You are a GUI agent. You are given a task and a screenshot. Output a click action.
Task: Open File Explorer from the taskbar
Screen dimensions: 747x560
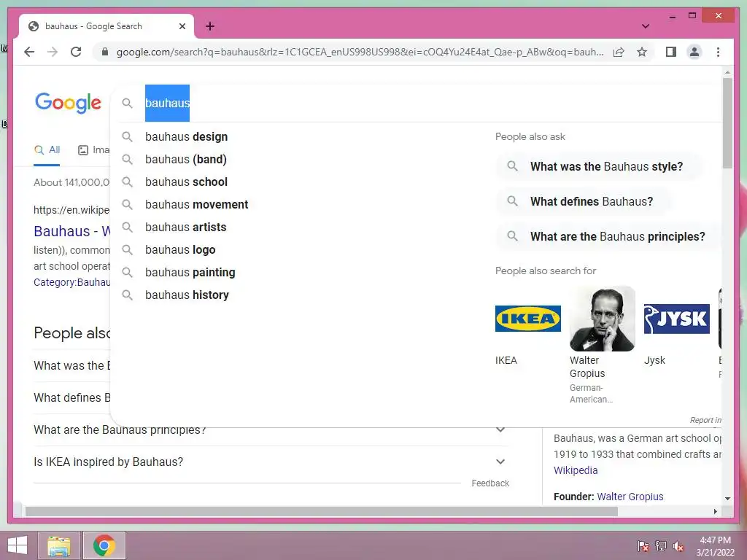click(x=59, y=545)
